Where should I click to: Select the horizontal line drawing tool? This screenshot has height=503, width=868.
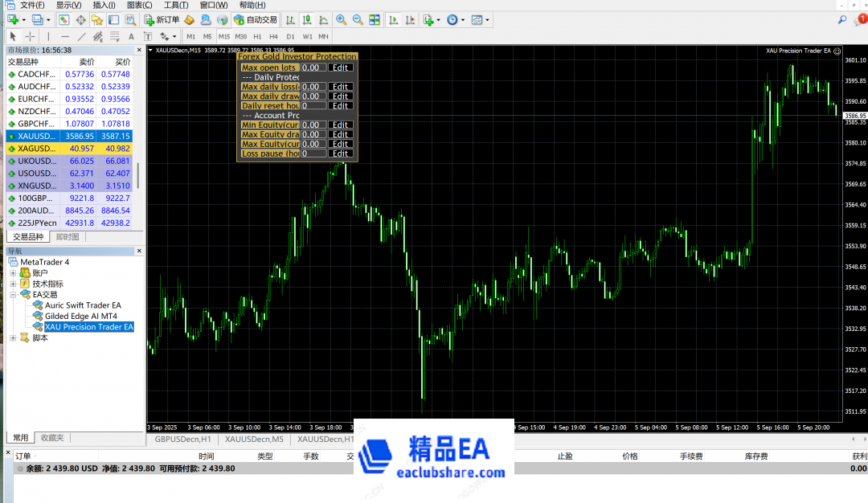[x=65, y=36]
